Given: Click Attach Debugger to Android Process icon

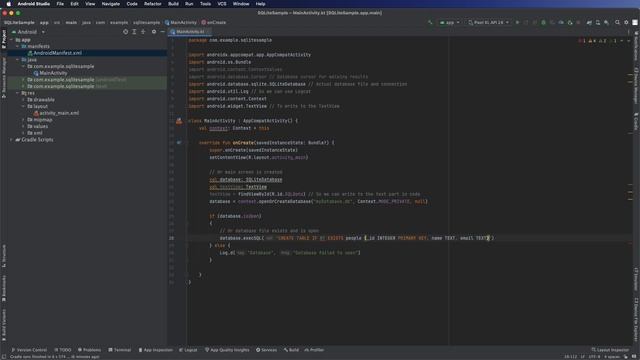Looking at the screenshot, I should [x=570, y=22].
